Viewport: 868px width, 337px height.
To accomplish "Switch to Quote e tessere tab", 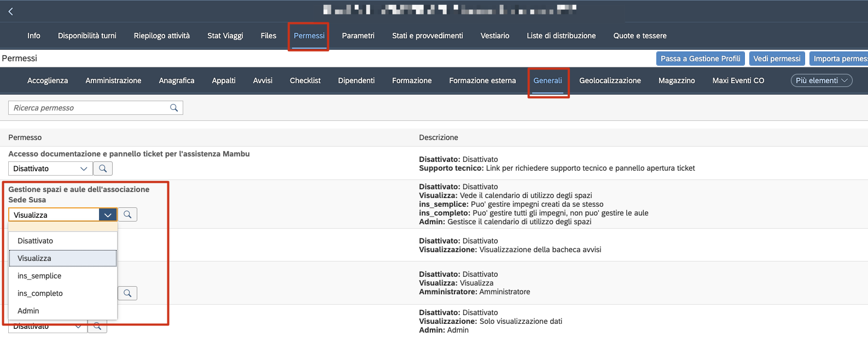I will [x=640, y=36].
